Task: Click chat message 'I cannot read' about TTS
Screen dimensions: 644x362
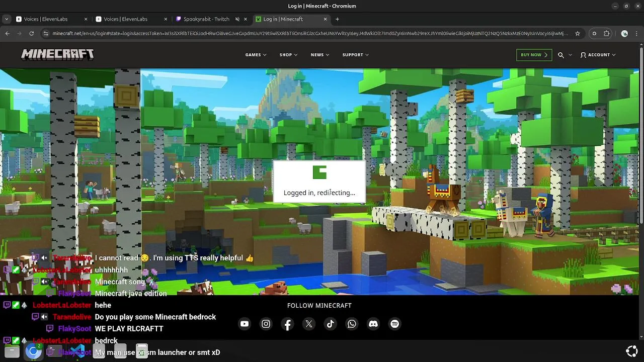Action: click(174, 258)
